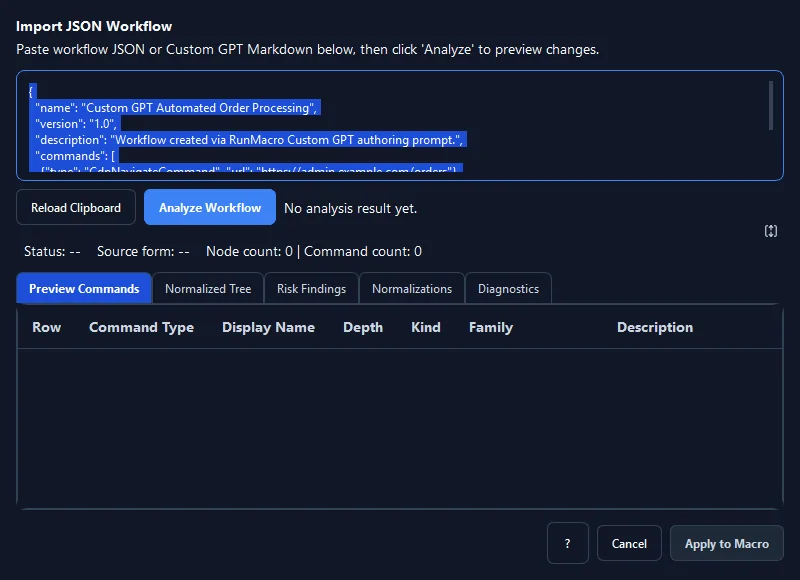Click the 'Source form: --' label

coord(143,251)
